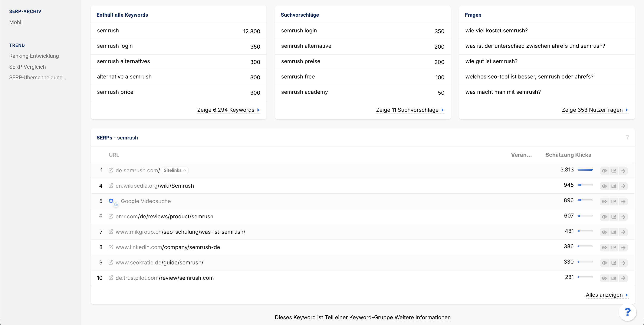Open external link icon for de.trustpilot.com
This screenshot has width=644, height=325.
(x=111, y=278)
